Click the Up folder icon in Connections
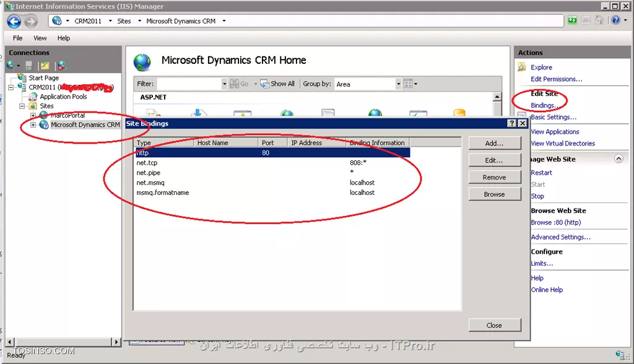 click(45, 65)
